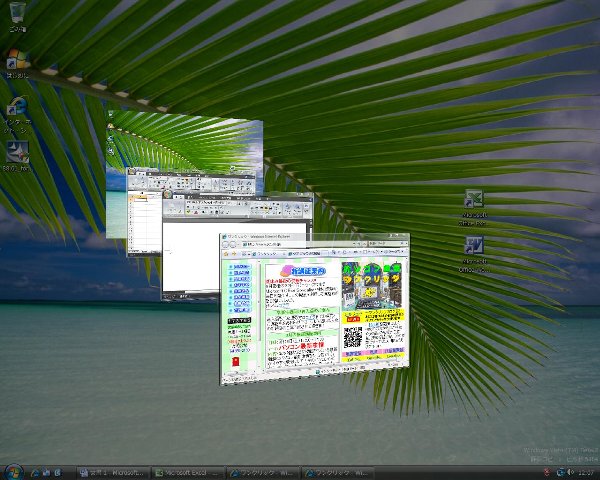The width and height of the screenshot is (600, 480).
Task: Click the Show desktop Quick Launch icon
Action: [x=47, y=473]
